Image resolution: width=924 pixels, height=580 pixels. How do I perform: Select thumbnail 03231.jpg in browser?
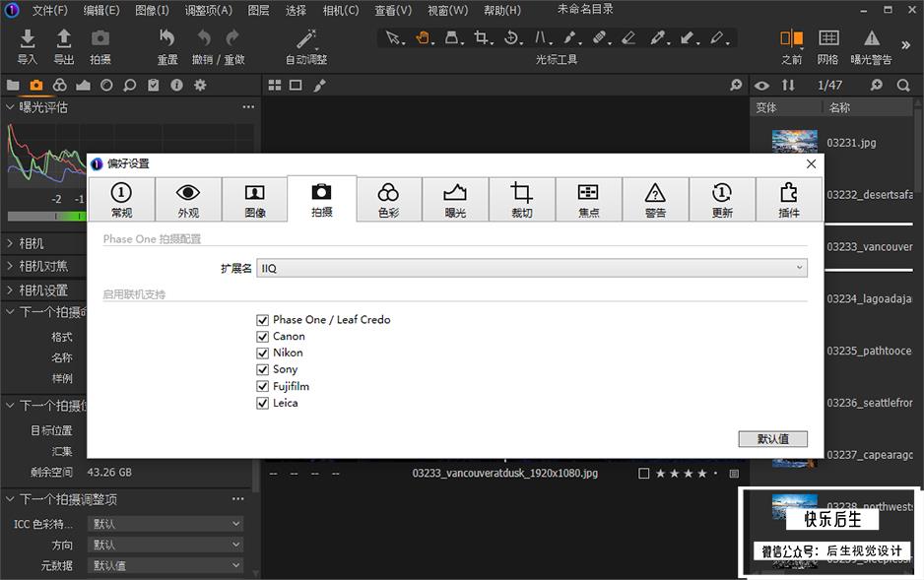click(794, 143)
